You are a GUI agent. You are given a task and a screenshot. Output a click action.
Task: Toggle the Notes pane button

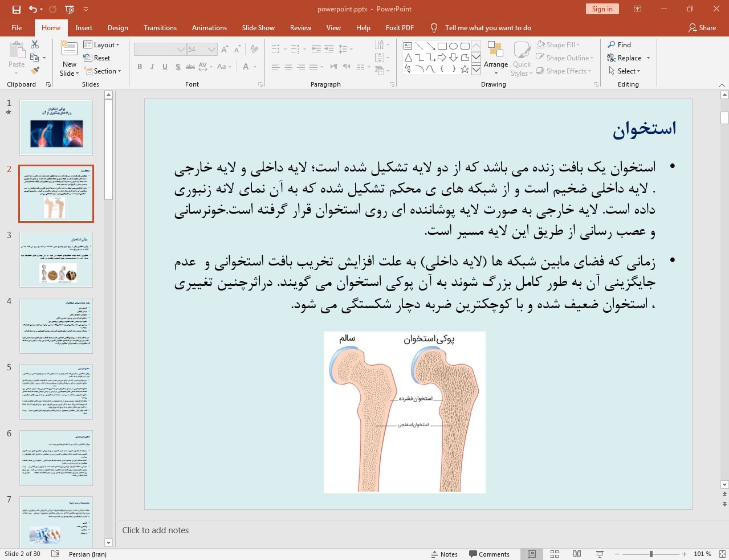coord(444,554)
